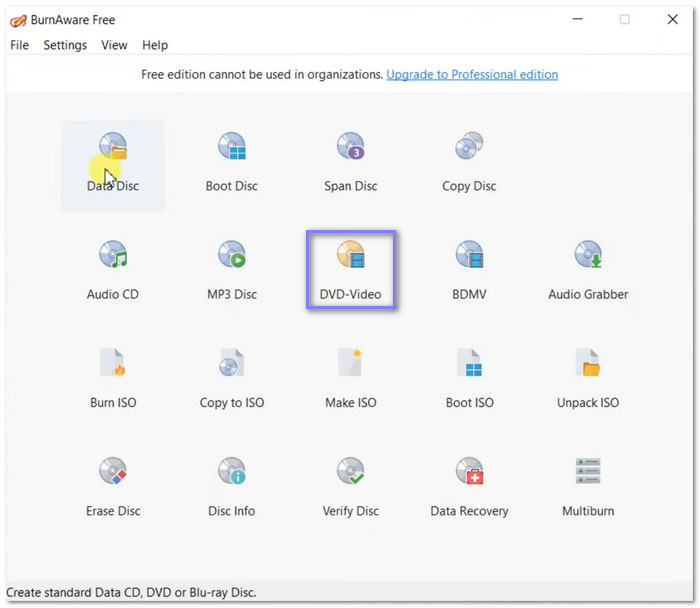Launch the Erase Disc tool
Image resolution: width=700 pixels, height=608 pixels.
[112, 487]
